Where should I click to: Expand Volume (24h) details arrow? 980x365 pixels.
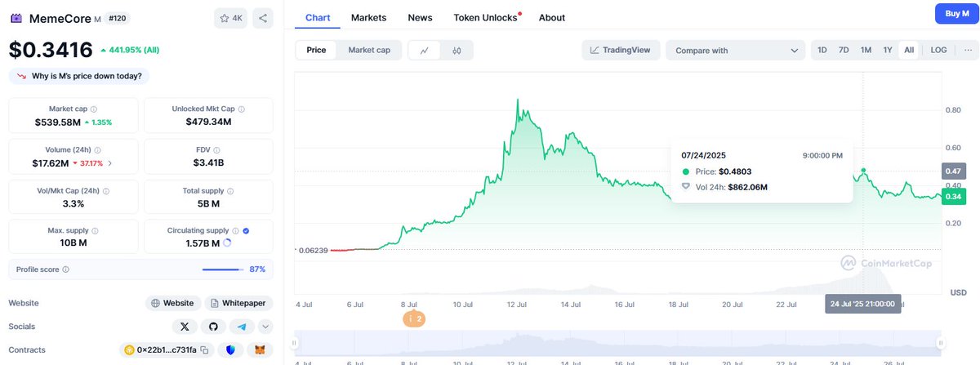coord(110,163)
